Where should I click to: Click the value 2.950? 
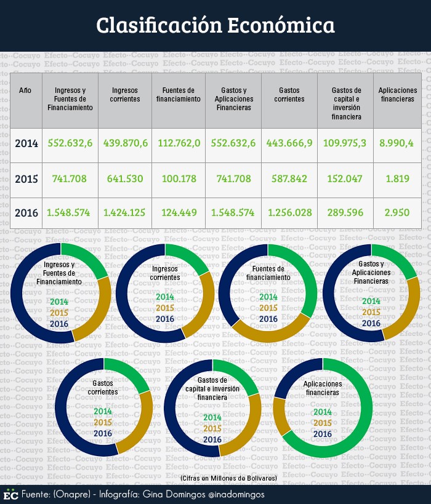pyautogui.click(x=397, y=212)
